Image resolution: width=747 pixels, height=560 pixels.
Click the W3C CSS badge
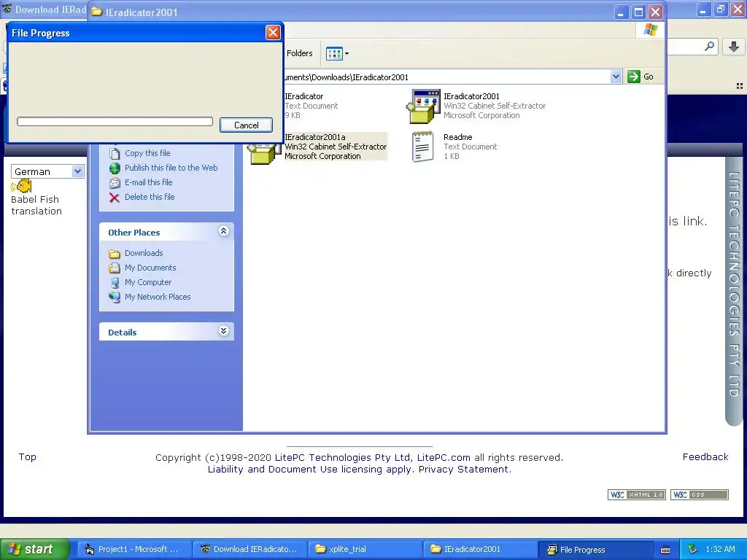coord(700,495)
